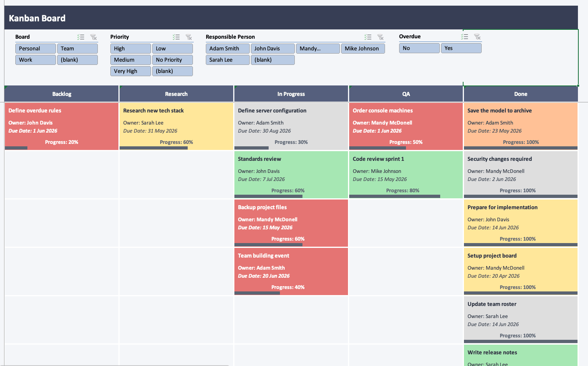This screenshot has width=588, height=366.
Task: Toggle multi-select on Responsible Person slicer
Action: point(368,37)
